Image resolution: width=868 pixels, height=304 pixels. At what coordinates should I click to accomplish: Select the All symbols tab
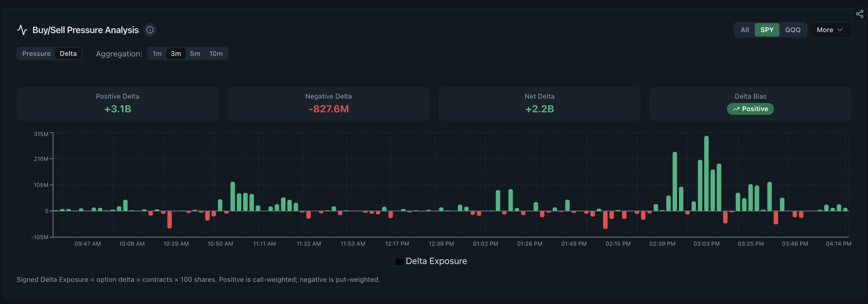pos(745,30)
